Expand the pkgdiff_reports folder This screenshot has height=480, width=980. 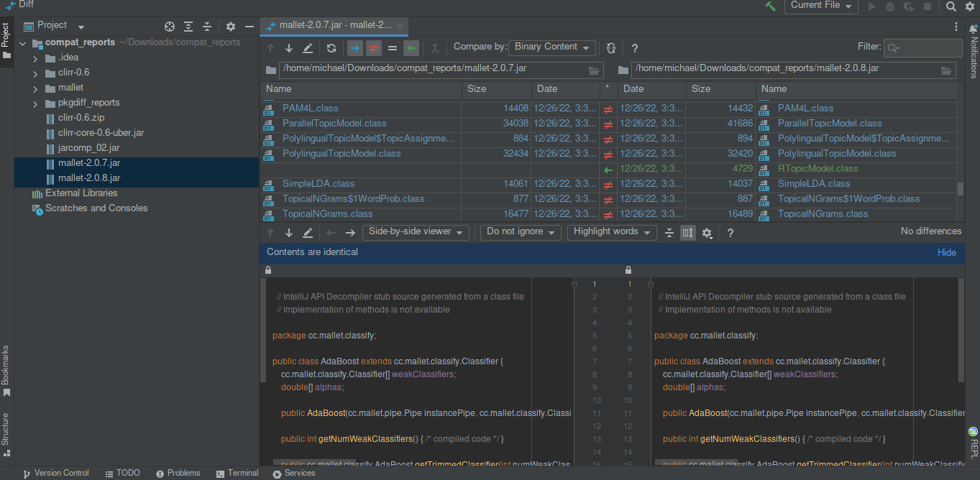35,103
